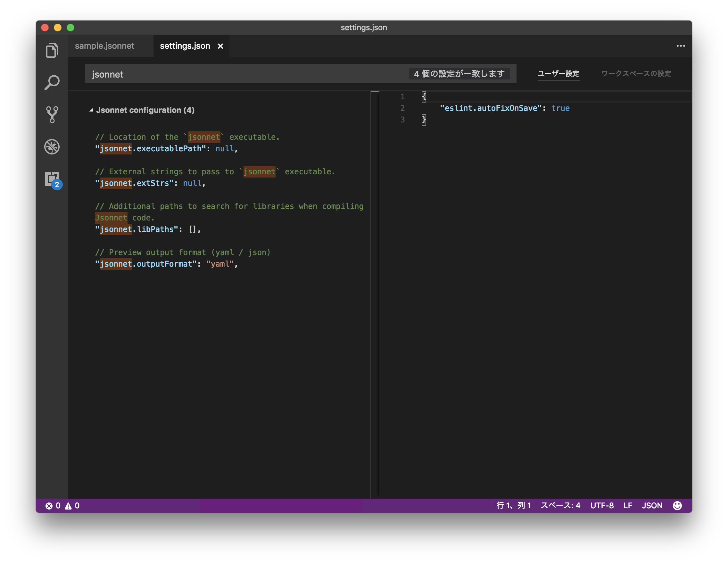This screenshot has height=564, width=728.
Task: Click inside the jsonnet search field
Action: (233, 74)
